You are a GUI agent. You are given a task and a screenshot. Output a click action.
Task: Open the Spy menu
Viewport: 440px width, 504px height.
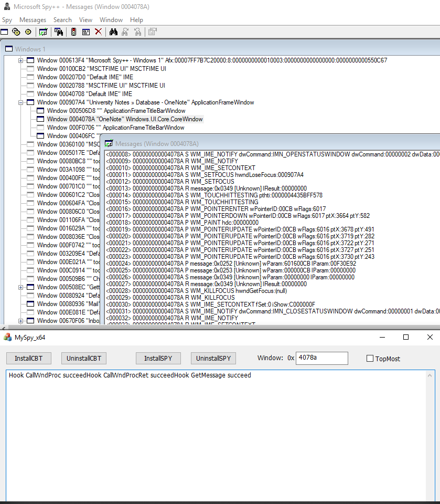pyautogui.click(x=7, y=20)
